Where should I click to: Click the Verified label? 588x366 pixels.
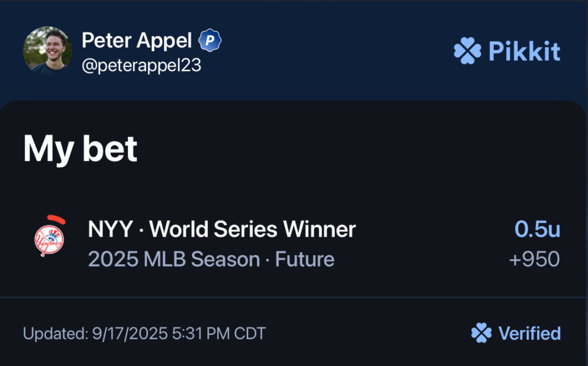529,333
